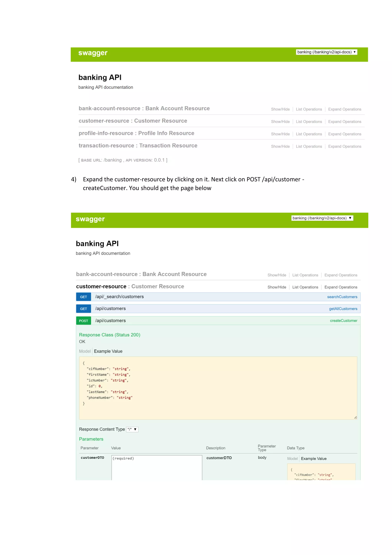
Task: Expand customer-resource in the top swagger page
Action: coord(133,121)
